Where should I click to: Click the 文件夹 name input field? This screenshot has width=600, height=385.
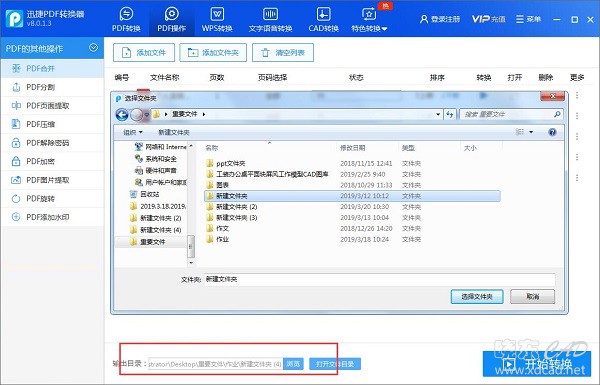pyautogui.click(x=379, y=279)
